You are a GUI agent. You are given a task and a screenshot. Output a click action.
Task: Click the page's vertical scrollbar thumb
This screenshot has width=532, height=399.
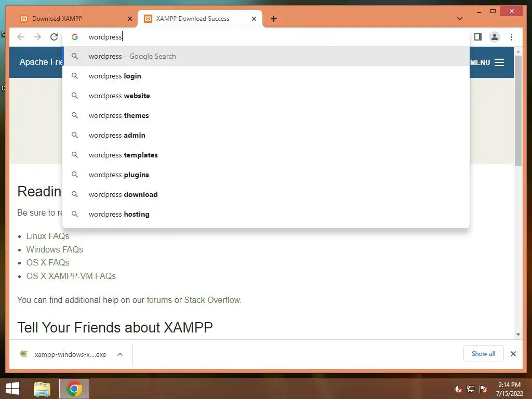[x=518, y=110]
